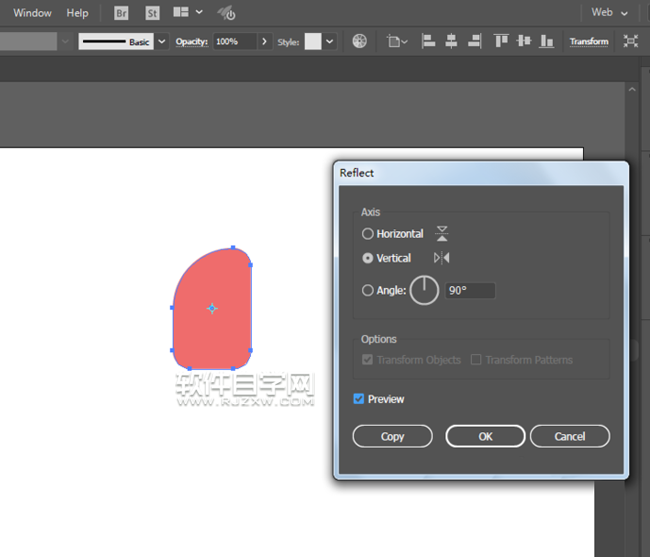Screen dimensions: 650x557
Task: Click the Copy button in Reflect dialog
Action: 392,436
